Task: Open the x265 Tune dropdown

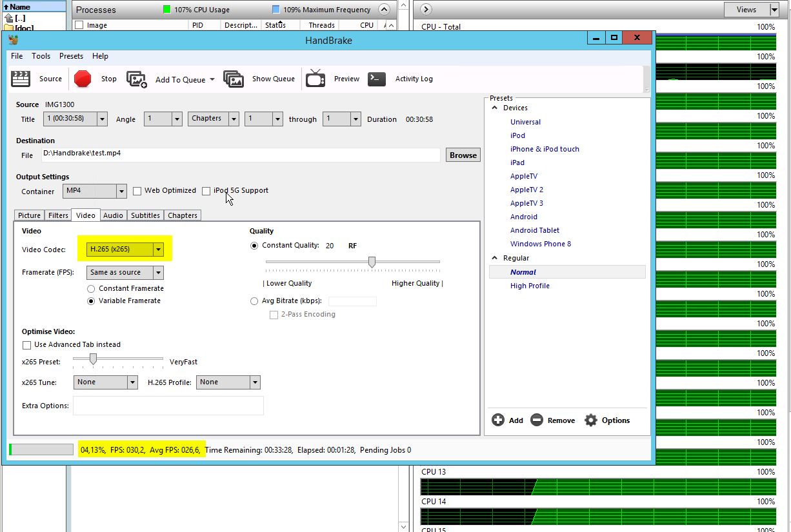Action: click(x=106, y=382)
